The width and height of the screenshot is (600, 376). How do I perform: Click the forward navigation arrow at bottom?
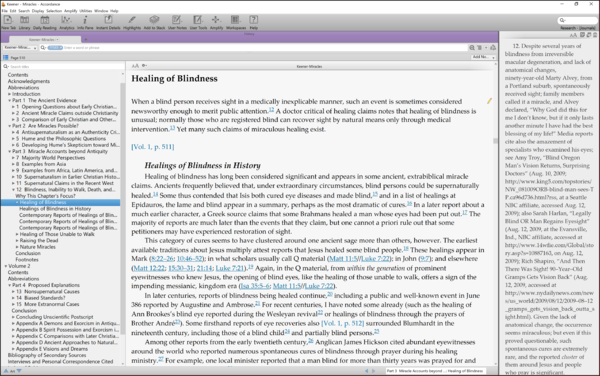point(373,371)
